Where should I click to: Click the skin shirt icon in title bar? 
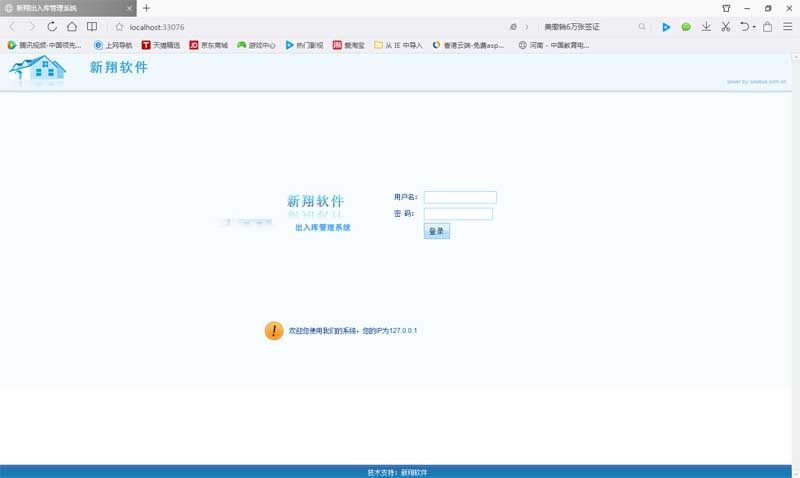click(726, 8)
